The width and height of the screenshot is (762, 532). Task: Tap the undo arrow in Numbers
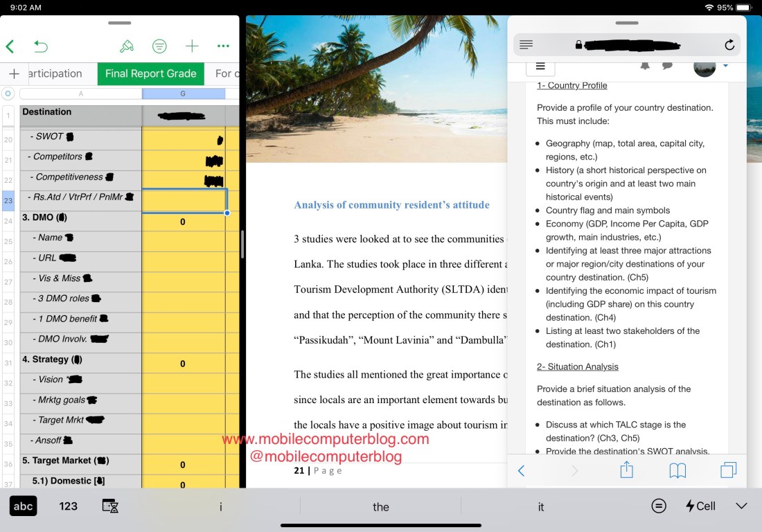[x=41, y=46]
